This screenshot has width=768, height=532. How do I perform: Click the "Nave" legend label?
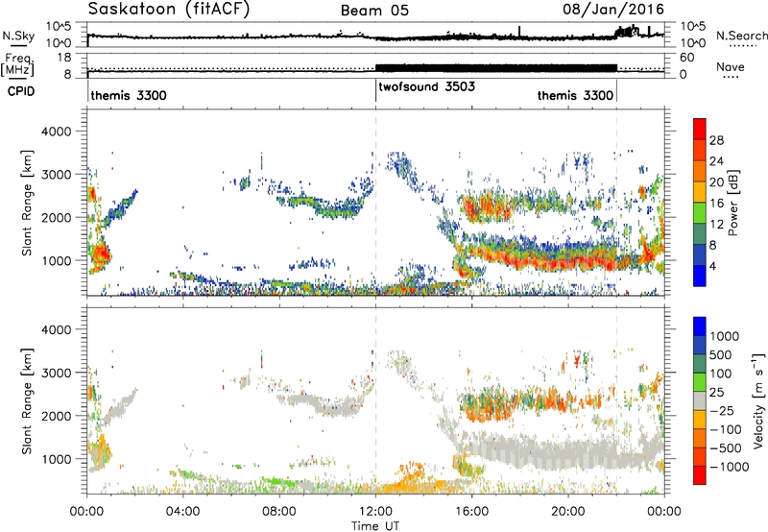(x=731, y=67)
